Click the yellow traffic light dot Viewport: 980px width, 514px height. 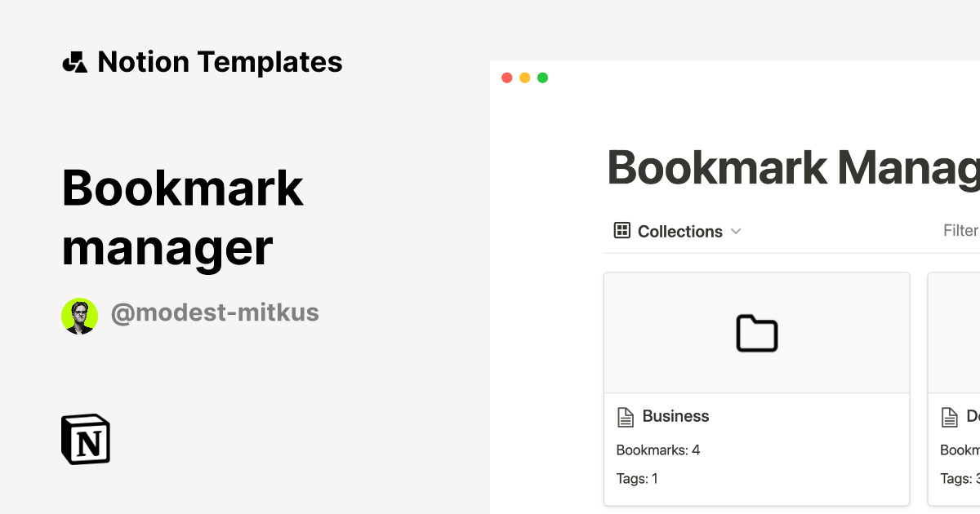[x=524, y=77]
